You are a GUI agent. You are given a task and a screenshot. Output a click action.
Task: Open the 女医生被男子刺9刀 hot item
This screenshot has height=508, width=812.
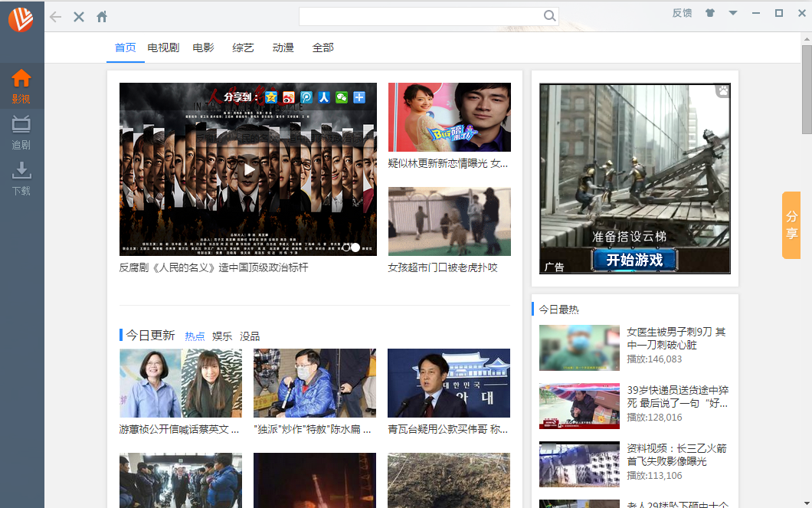click(x=676, y=338)
